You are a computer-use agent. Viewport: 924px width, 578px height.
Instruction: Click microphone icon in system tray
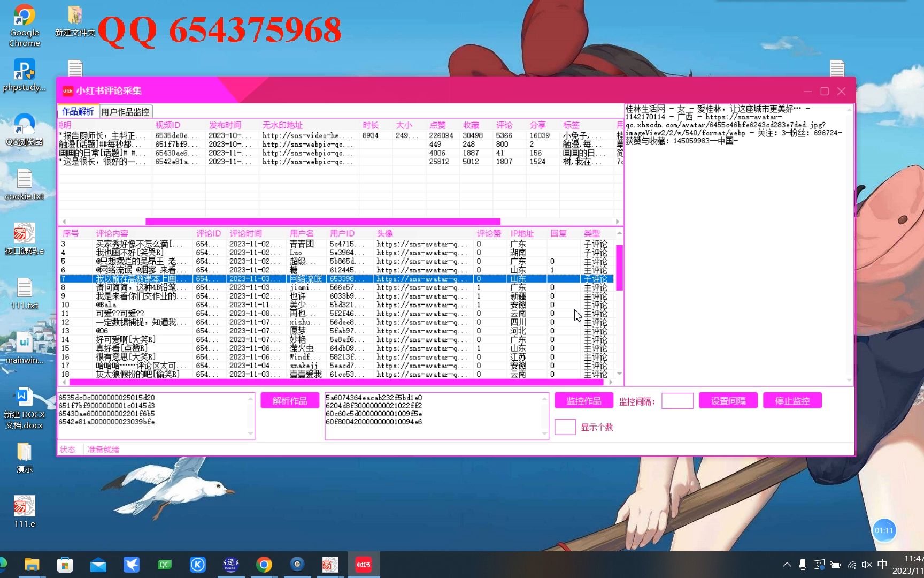click(x=803, y=565)
